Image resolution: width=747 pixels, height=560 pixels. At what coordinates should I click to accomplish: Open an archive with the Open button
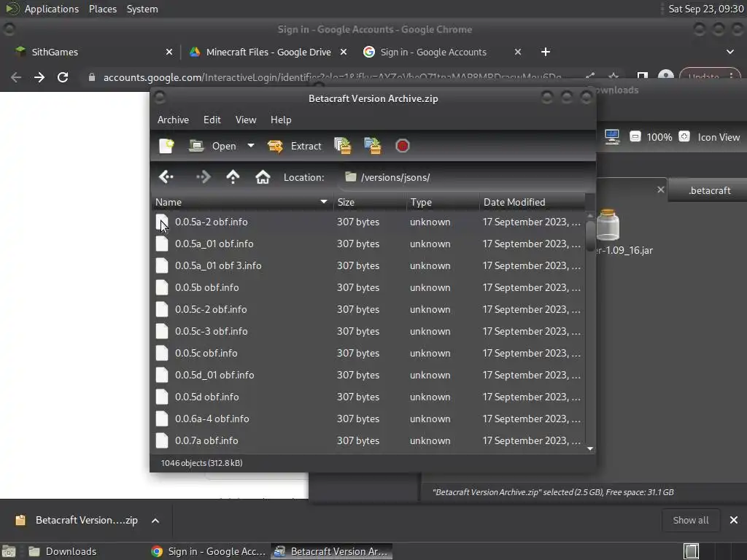click(x=212, y=146)
